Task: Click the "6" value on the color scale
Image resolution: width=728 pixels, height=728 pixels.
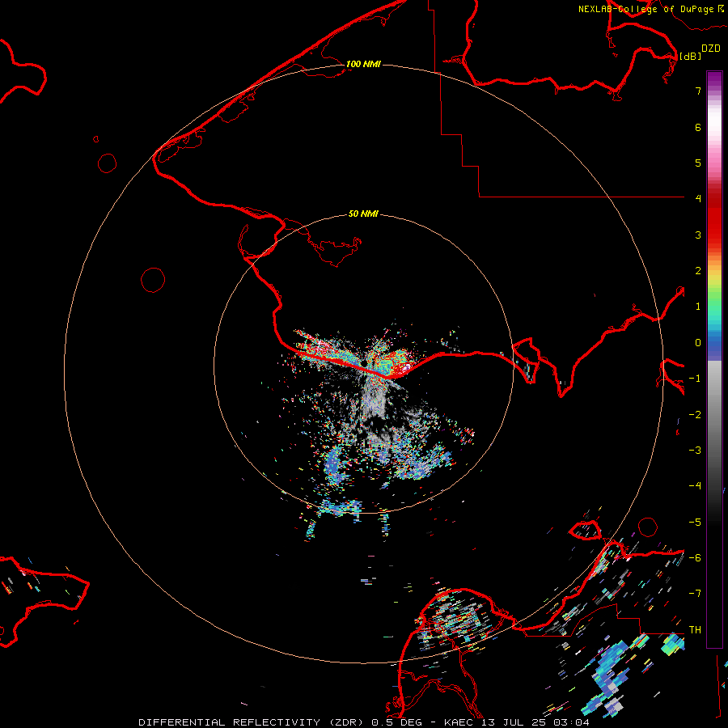Action: point(698,127)
